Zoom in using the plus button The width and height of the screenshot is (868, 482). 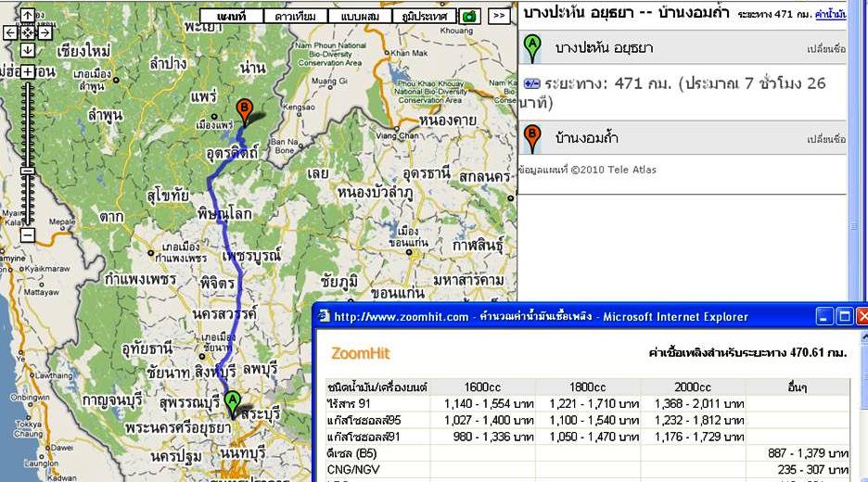28,72
